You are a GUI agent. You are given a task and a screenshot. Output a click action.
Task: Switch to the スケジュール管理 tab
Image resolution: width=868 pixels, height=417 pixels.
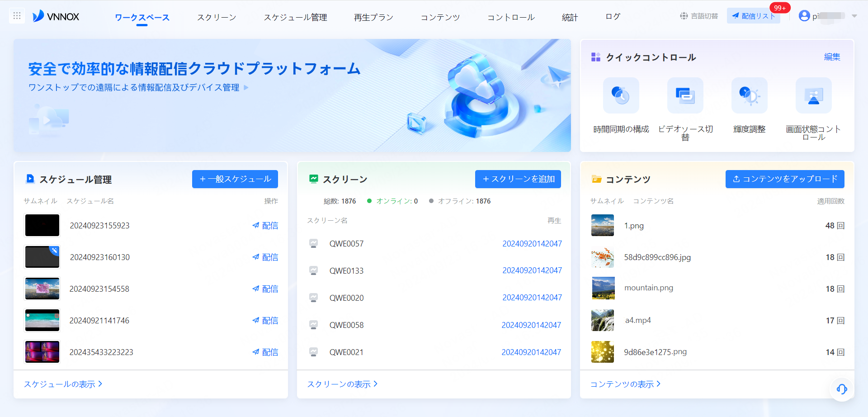(295, 17)
